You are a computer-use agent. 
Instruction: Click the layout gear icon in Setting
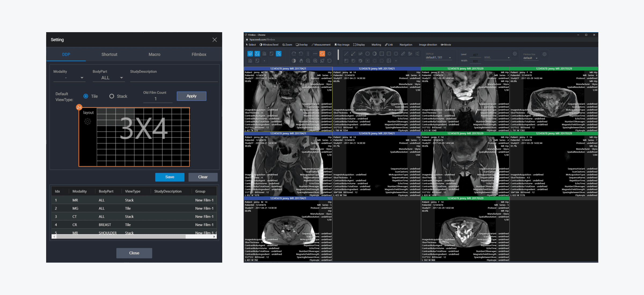pyautogui.click(x=87, y=121)
